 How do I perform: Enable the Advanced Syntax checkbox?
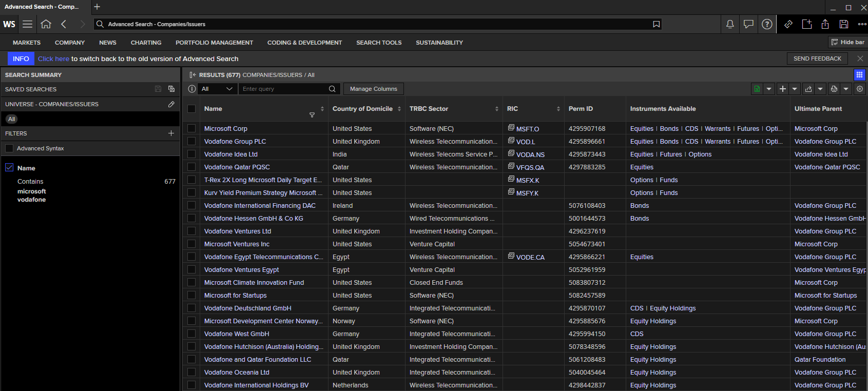click(9, 148)
